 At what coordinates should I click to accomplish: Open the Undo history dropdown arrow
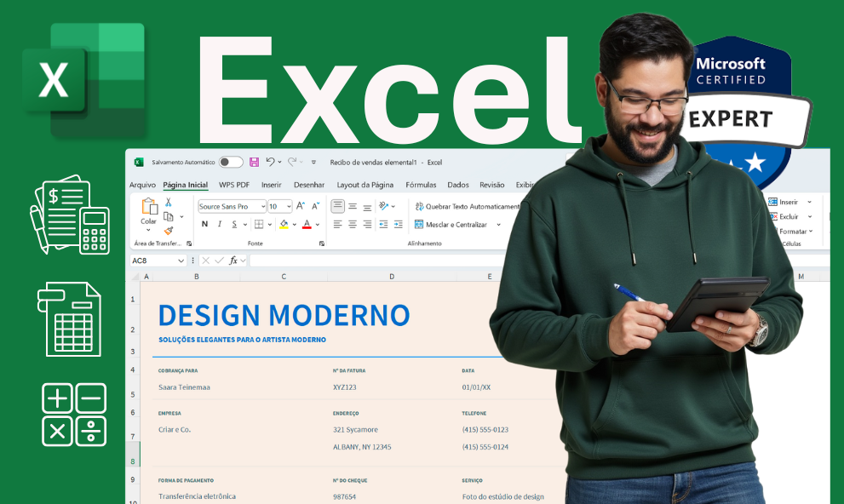click(279, 162)
